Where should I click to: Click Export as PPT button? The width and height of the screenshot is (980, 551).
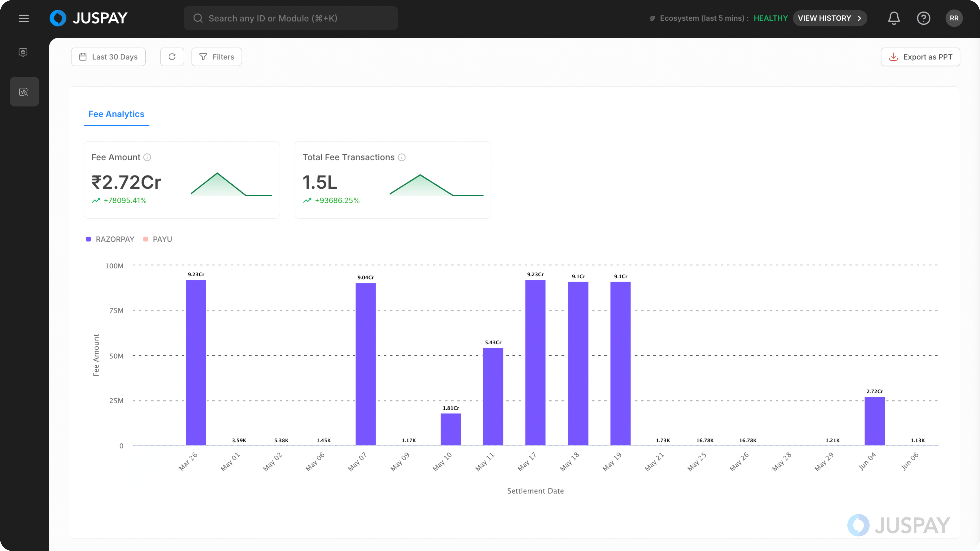tap(920, 57)
